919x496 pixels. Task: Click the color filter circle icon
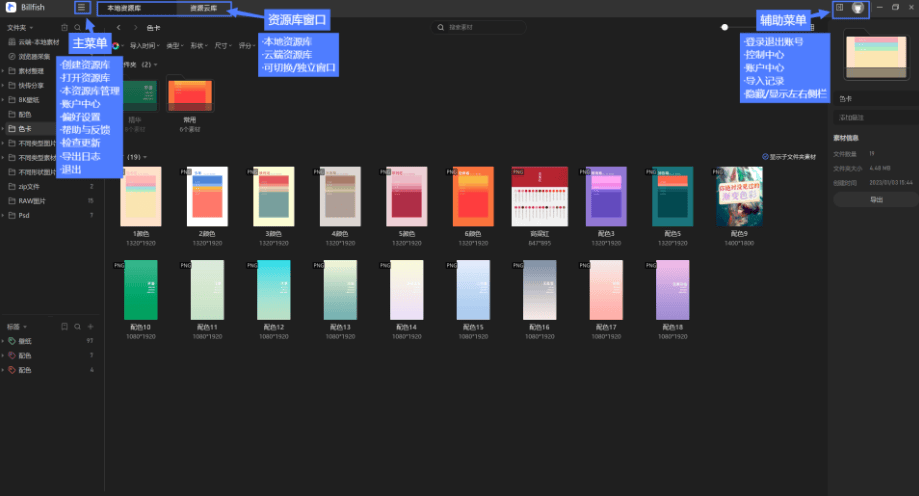117,46
